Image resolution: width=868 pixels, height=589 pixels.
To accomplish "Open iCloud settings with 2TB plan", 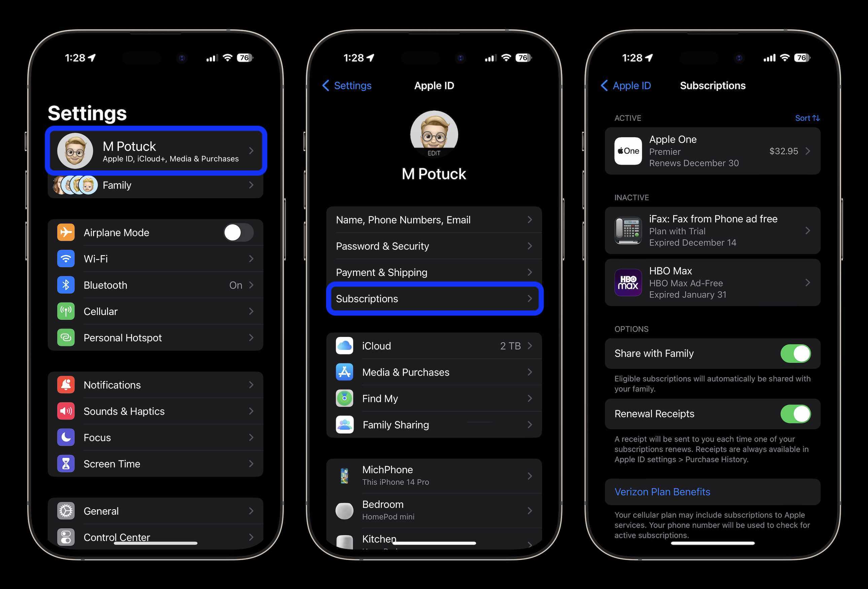I will click(x=434, y=345).
